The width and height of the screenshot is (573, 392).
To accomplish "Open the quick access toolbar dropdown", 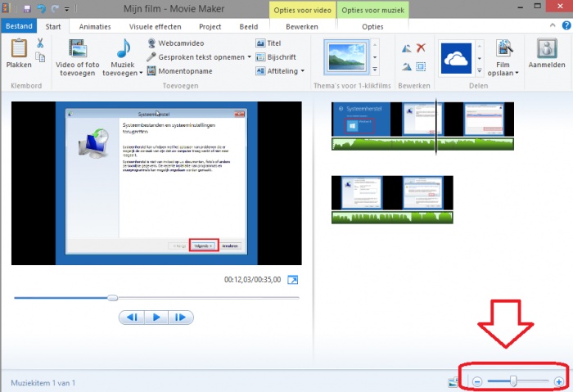I will pos(67,9).
